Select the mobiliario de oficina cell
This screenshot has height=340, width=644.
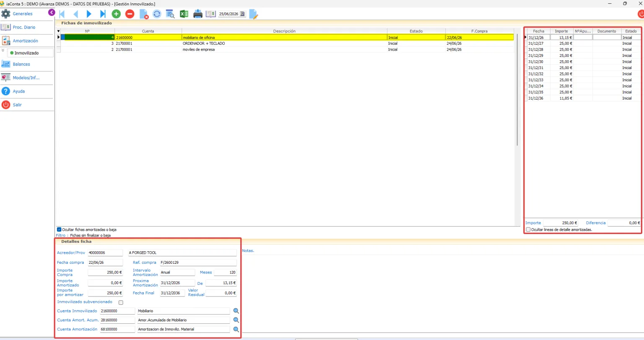point(284,37)
